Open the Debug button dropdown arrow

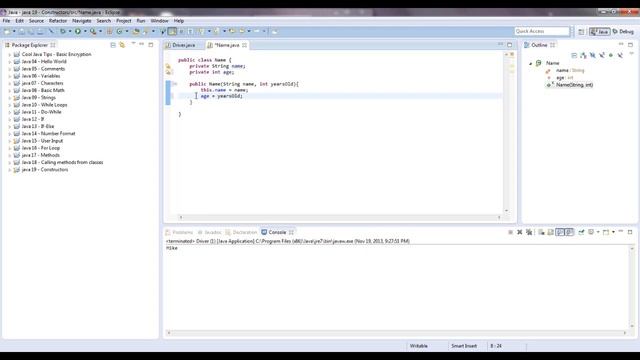(x=70, y=31)
